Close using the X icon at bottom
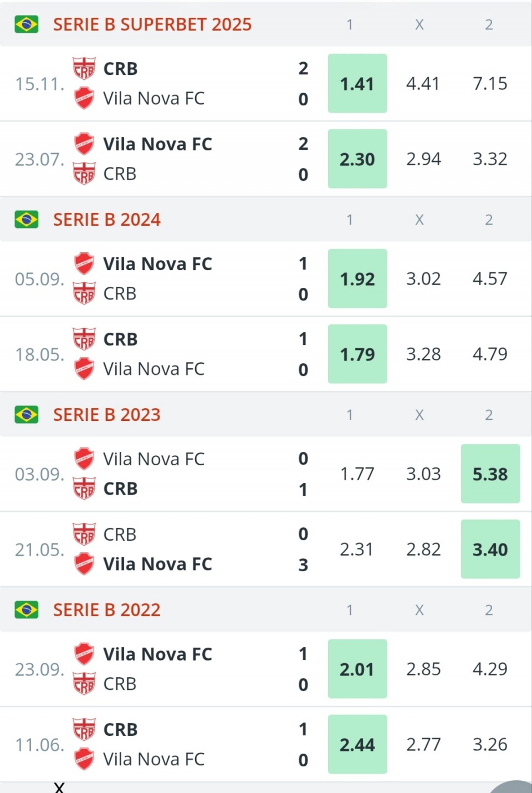The image size is (532, 793). coord(59,787)
